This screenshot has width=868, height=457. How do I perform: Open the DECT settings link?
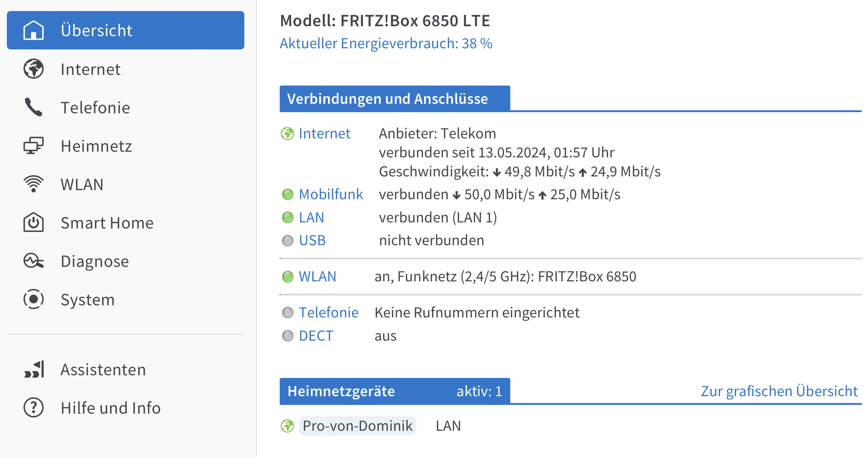click(316, 336)
